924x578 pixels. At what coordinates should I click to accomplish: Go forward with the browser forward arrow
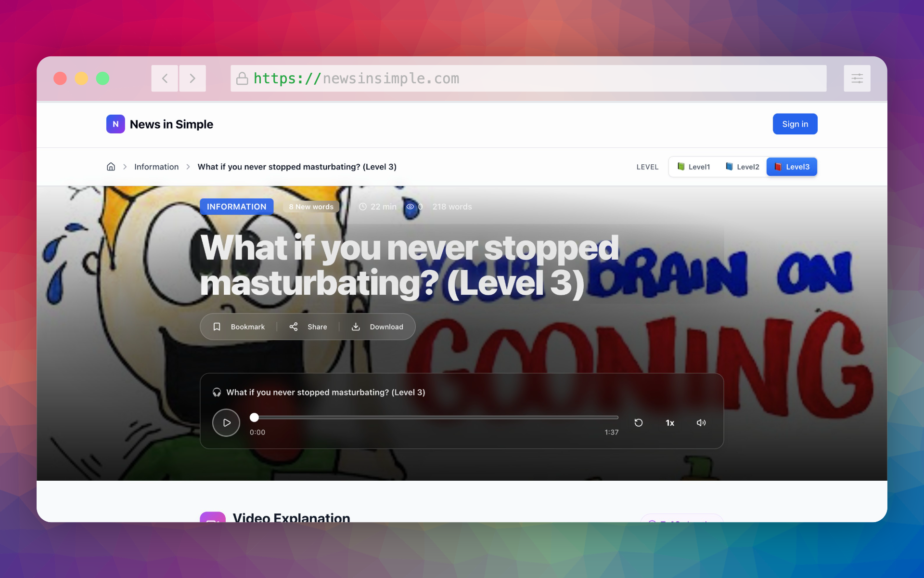[192, 78]
